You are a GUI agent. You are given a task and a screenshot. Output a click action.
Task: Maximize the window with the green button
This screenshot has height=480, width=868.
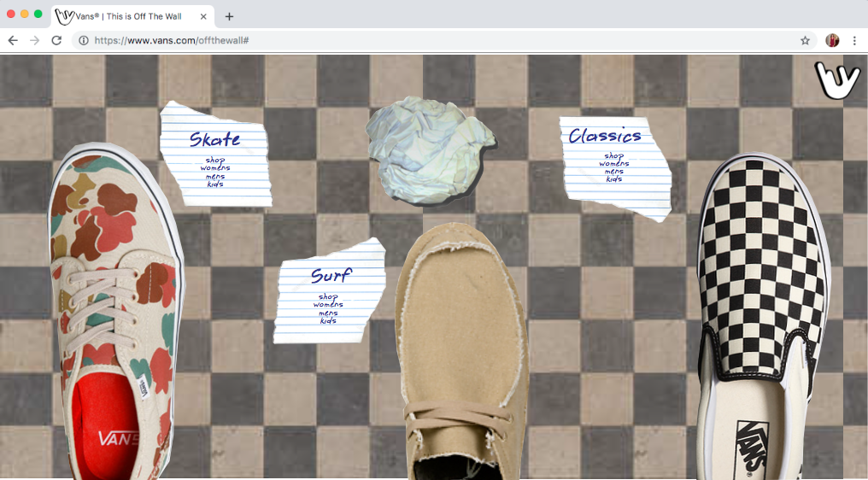tap(38, 14)
